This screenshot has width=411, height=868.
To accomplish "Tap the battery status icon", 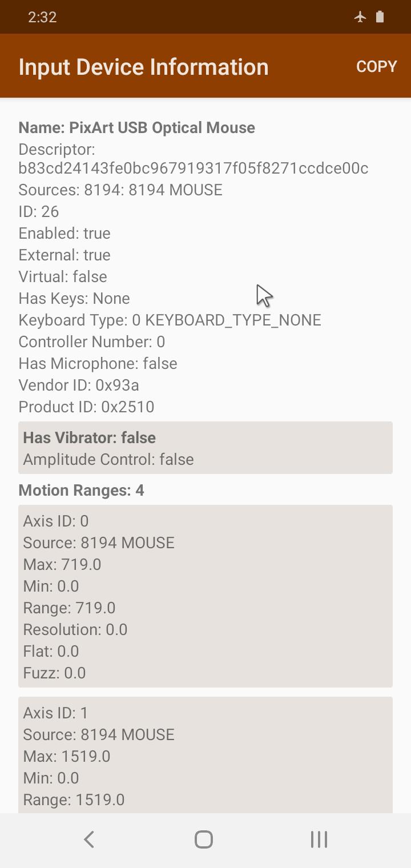I will click(380, 17).
